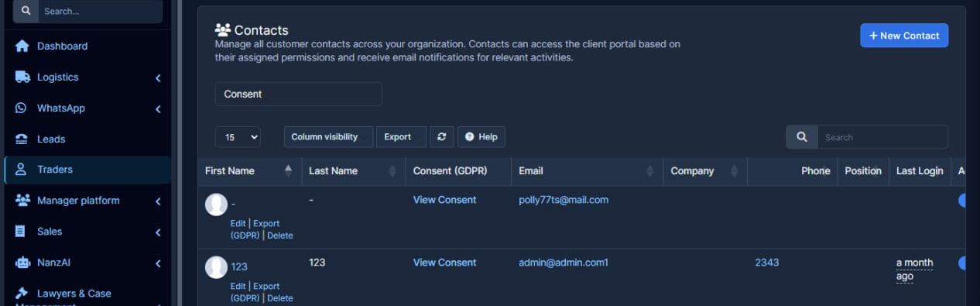Click the Last Login column header
This screenshot has width=980, height=306.
pos(920,170)
